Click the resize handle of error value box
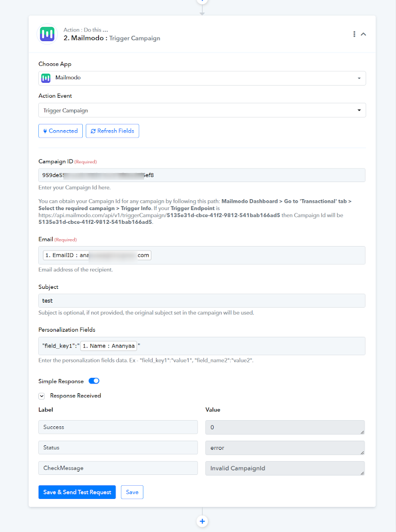Screen dimensions: 396x532 coord(362,453)
